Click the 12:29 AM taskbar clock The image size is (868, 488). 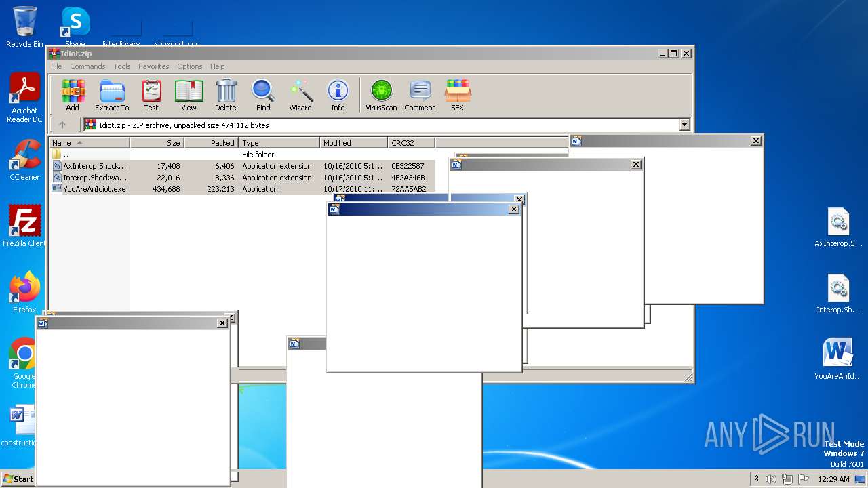click(833, 479)
